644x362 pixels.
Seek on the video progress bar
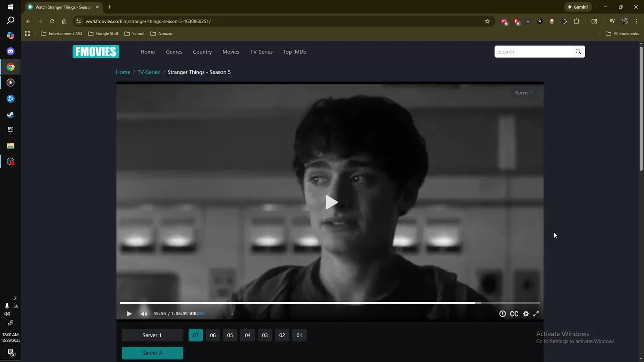tap(330, 303)
